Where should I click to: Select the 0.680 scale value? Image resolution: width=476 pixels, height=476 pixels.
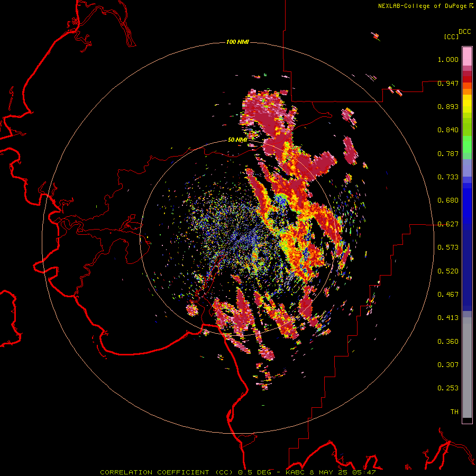tap(448, 200)
